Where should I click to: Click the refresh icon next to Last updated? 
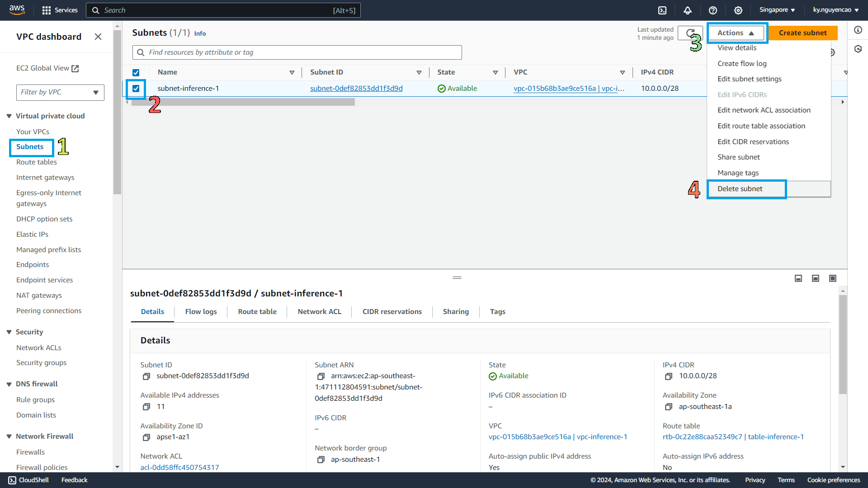(x=690, y=33)
